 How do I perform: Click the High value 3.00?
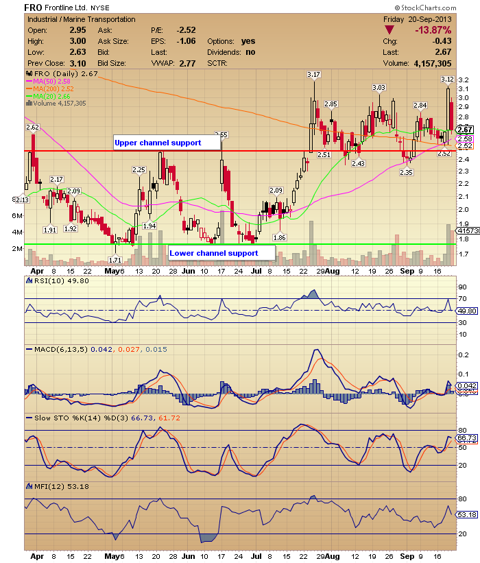tap(78, 41)
